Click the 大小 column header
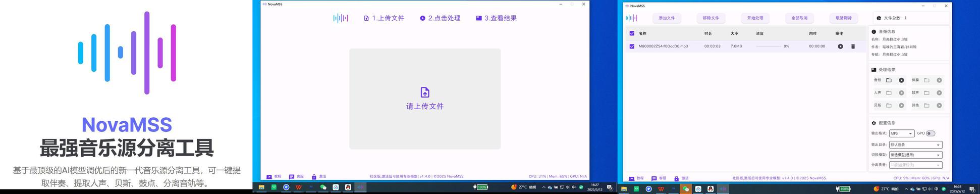Image resolution: width=980 pixels, height=194 pixels. coord(734,33)
